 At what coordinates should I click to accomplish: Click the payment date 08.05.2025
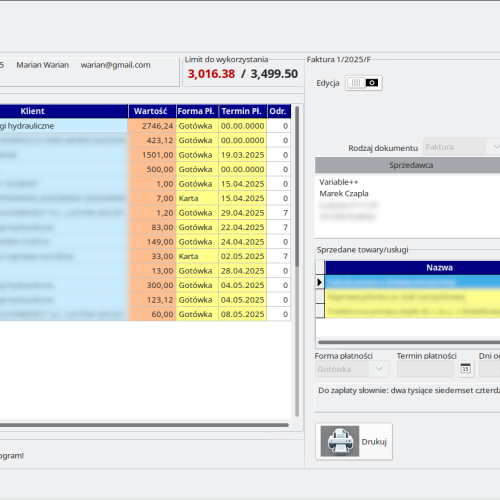pyautogui.click(x=243, y=314)
